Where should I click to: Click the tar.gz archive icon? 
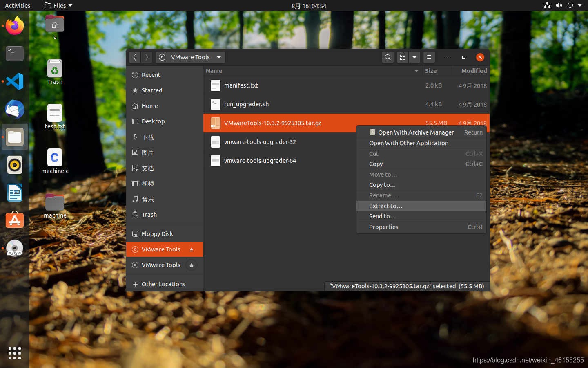[216, 123]
